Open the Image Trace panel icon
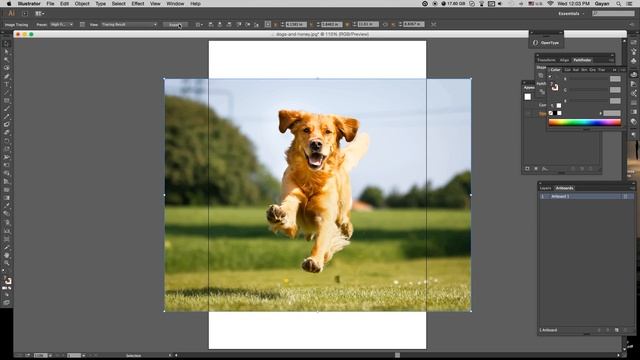Viewport: 640px width, 360px height. (x=82, y=24)
